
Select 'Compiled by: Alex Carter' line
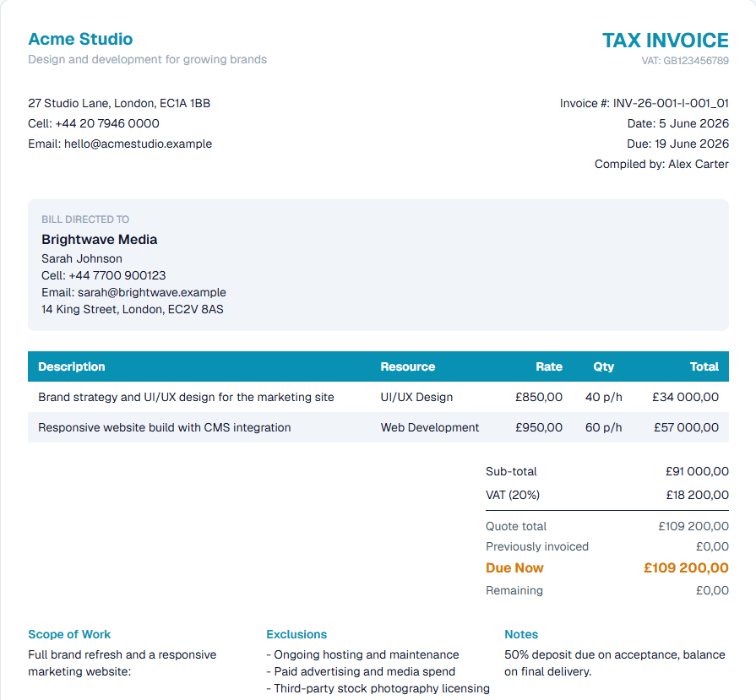(x=661, y=164)
